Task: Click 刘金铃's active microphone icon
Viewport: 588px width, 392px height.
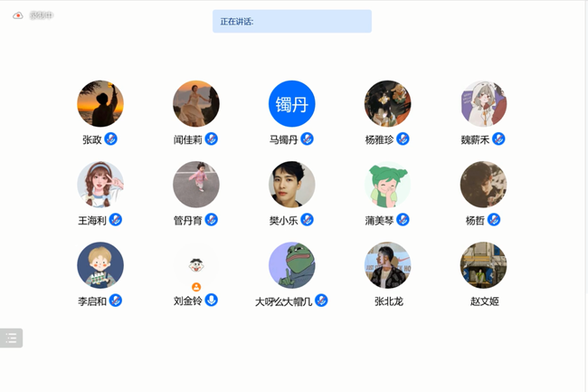Action: pos(211,300)
